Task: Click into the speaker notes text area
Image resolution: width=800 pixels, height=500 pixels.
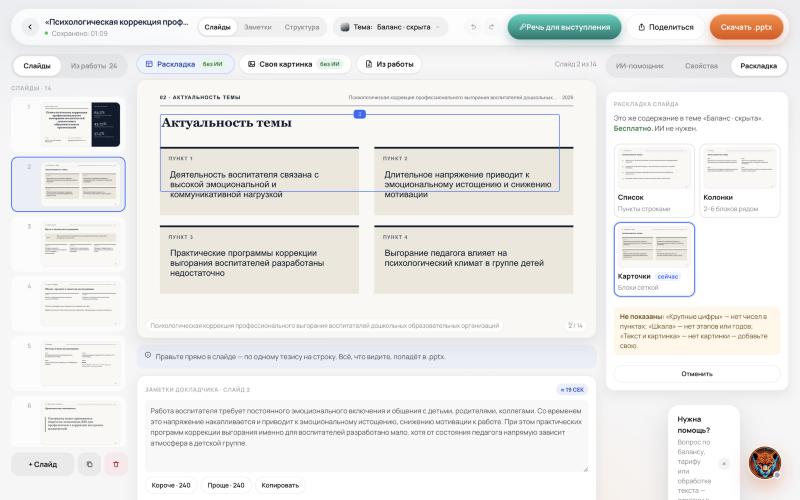Action: click(366, 436)
